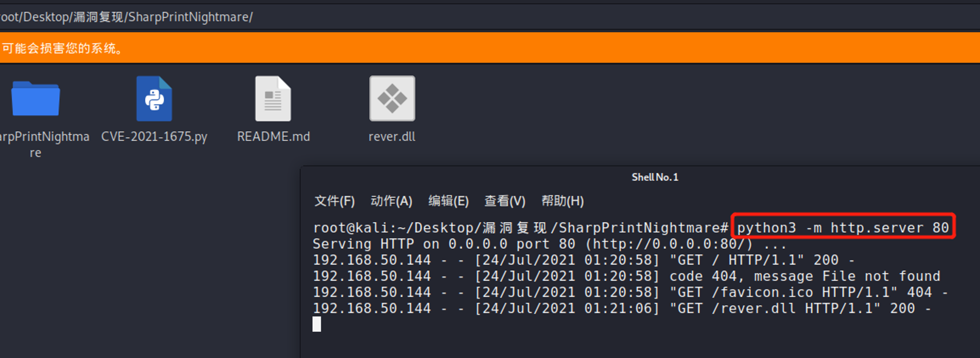Select the README.md document icon
This screenshot has height=358, width=980.
coord(273,98)
